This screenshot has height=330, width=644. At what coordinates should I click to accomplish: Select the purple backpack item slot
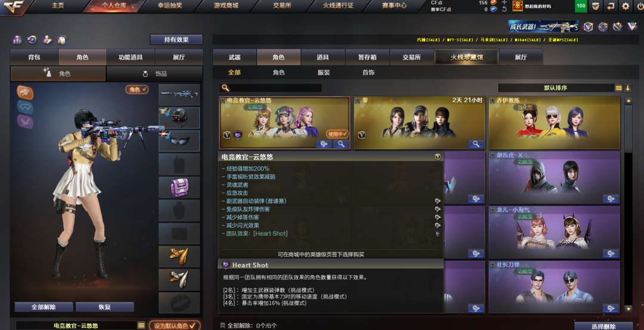click(179, 188)
